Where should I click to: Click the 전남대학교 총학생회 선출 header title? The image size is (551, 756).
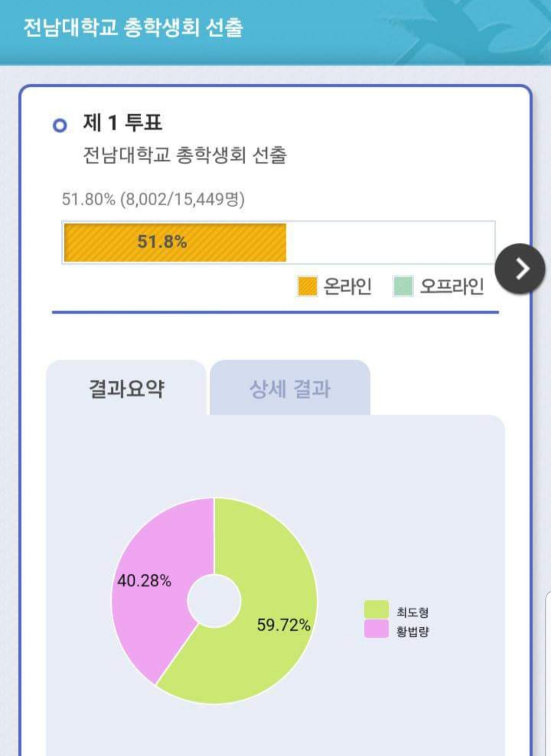(133, 27)
